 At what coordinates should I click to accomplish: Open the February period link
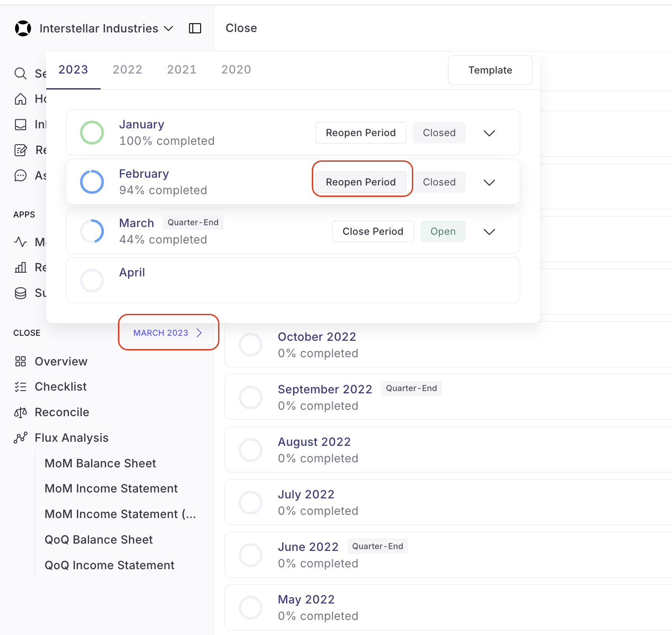click(x=144, y=174)
